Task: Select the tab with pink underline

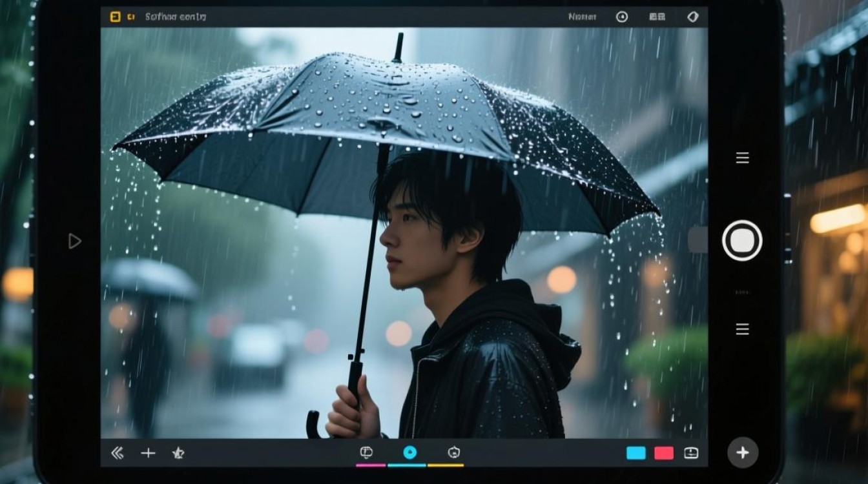Action: pos(366,454)
